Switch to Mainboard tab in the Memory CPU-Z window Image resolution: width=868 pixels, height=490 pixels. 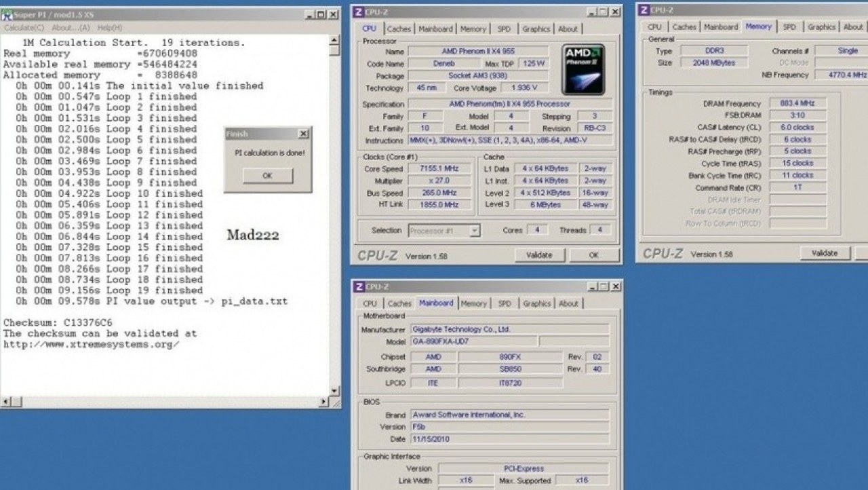click(x=721, y=27)
